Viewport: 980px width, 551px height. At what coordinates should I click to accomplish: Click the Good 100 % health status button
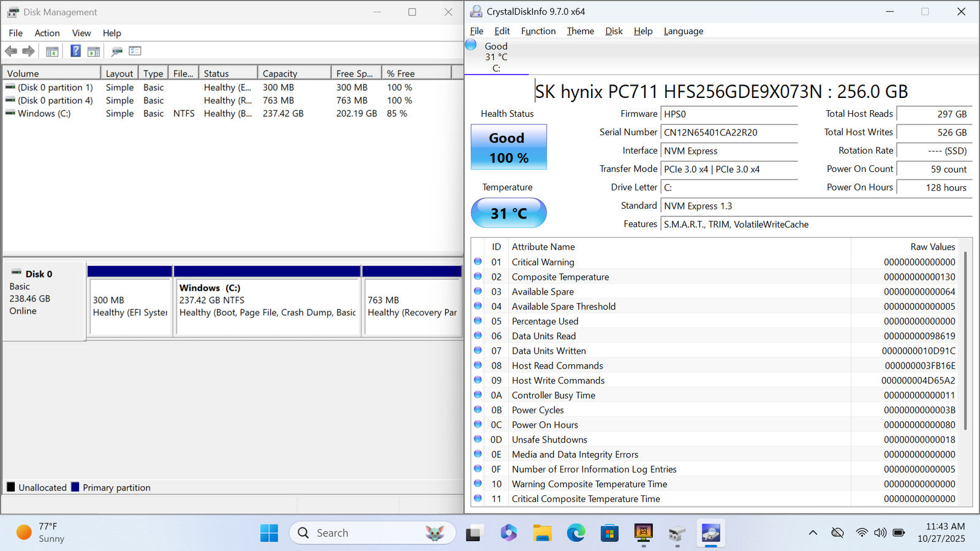[x=508, y=148]
